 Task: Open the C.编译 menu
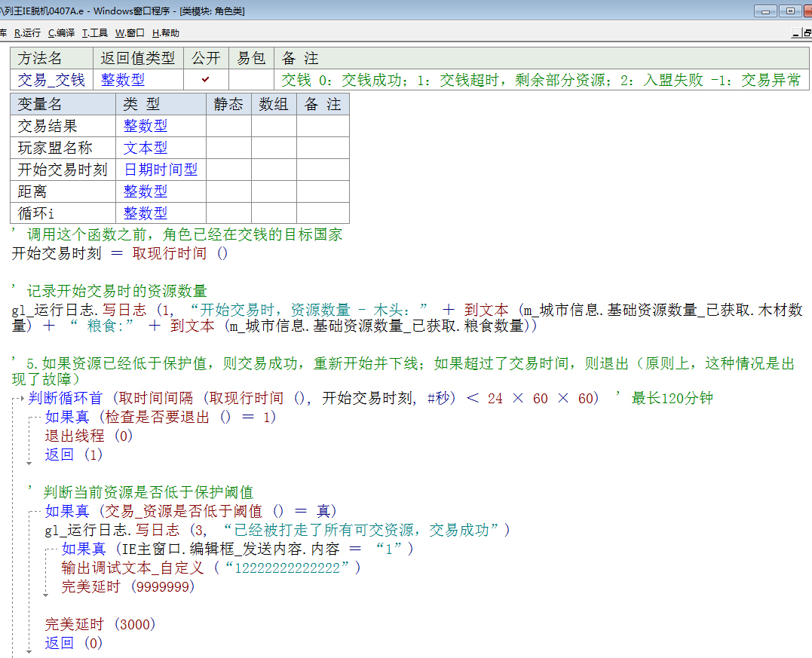(61, 33)
